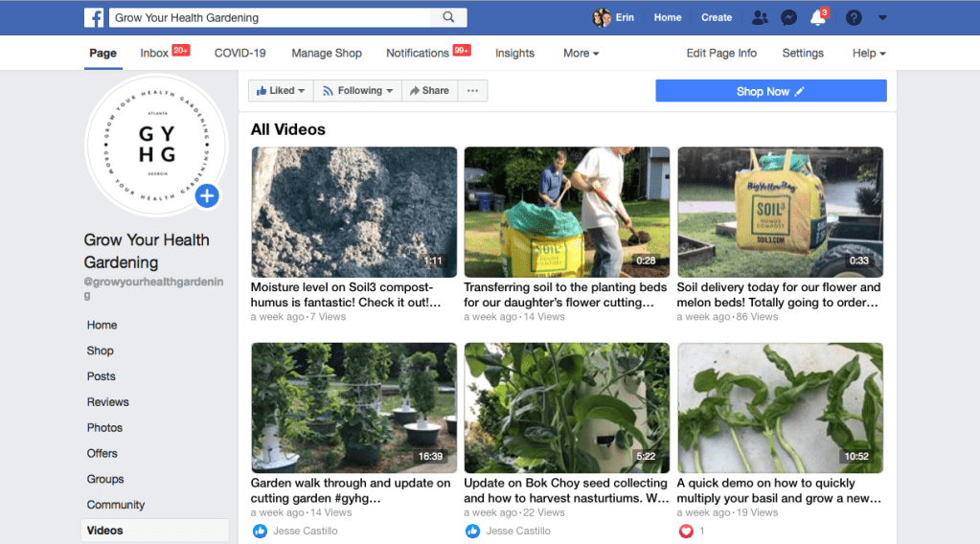
Task: Click the three-dots more actions button
Action: pyautogui.click(x=472, y=91)
